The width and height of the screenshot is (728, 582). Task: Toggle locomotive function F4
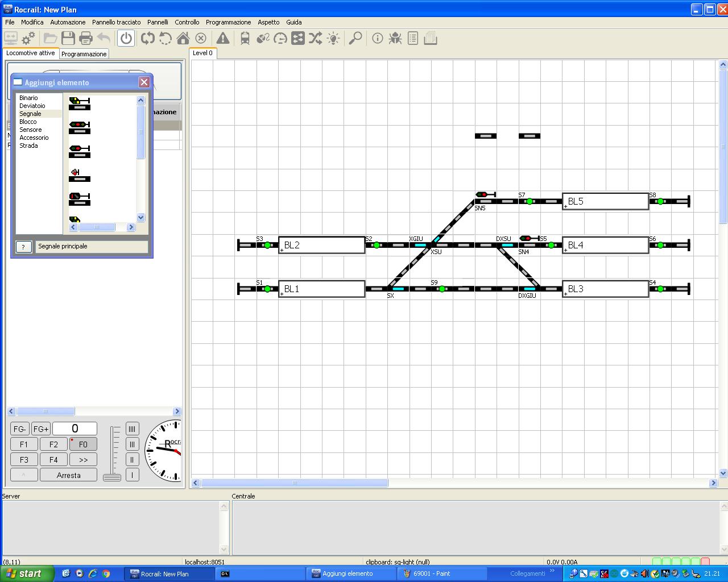pyautogui.click(x=53, y=460)
